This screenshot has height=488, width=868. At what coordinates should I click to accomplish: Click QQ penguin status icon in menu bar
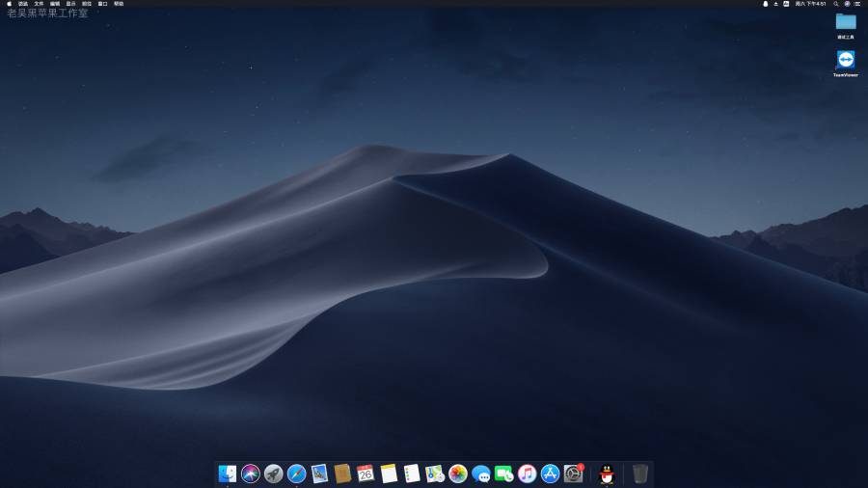(766, 4)
